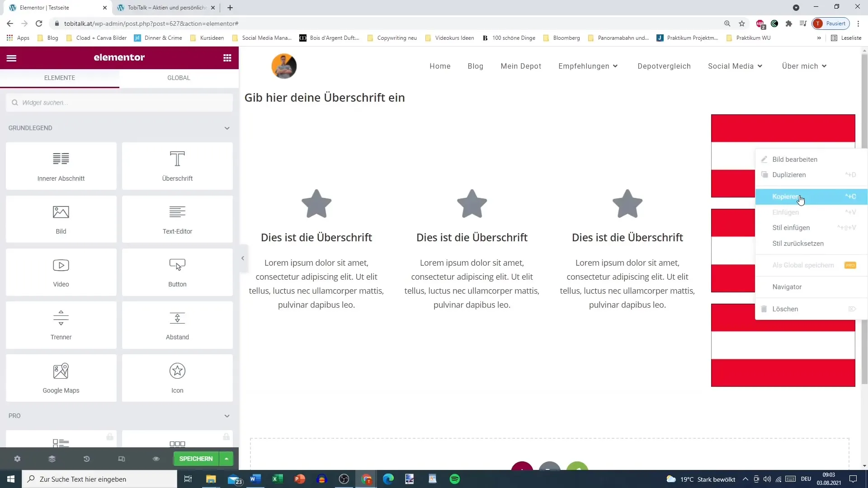
Task: Show more bookmarks overflow chevron
Action: pos(819,38)
